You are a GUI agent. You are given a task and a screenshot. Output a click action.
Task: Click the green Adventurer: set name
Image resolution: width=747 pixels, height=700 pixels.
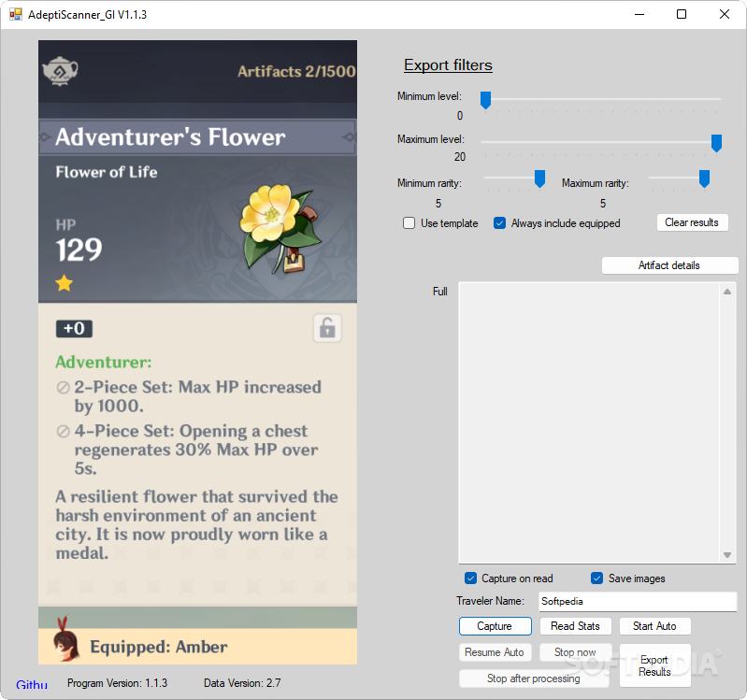click(x=104, y=363)
